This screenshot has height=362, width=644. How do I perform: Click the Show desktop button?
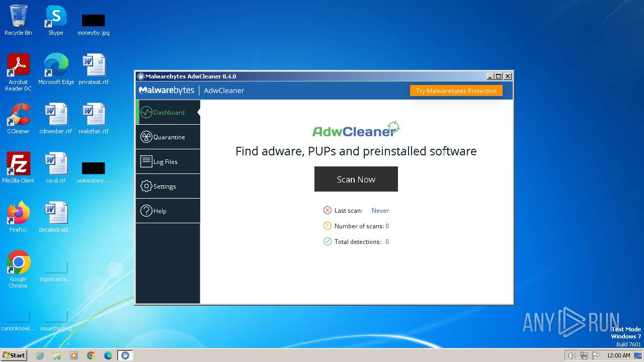click(x=639, y=355)
